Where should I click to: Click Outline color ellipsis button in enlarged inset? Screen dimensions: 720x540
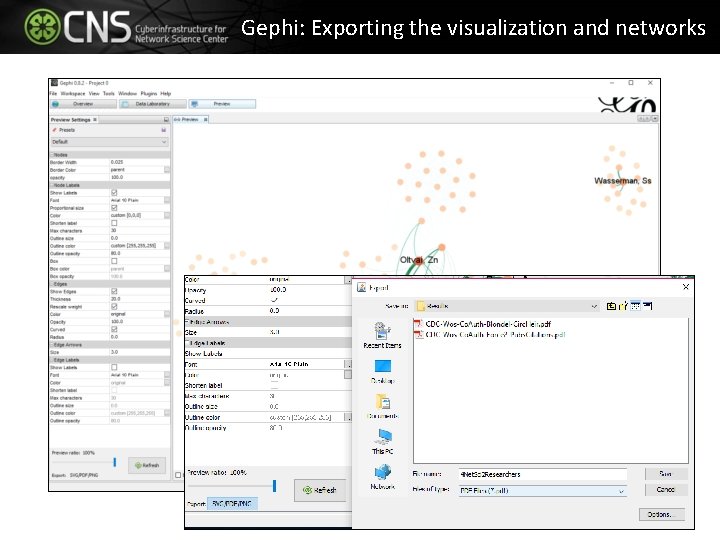[x=348, y=417]
